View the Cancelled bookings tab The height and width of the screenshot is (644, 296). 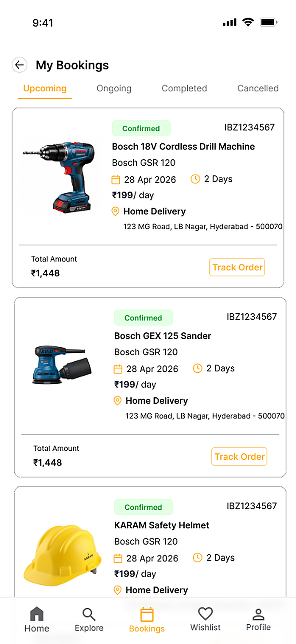point(258,88)
